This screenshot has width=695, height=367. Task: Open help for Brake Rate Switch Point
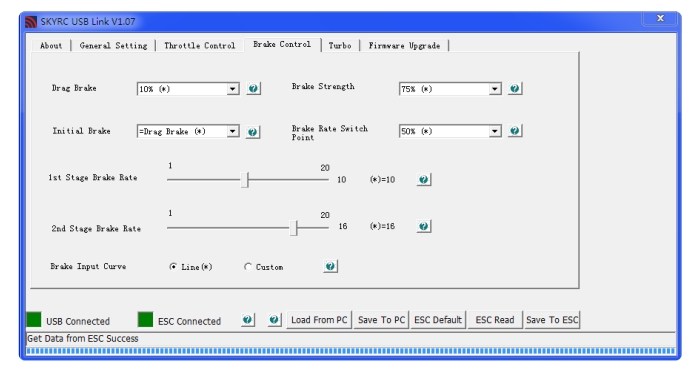click(515, 131)
